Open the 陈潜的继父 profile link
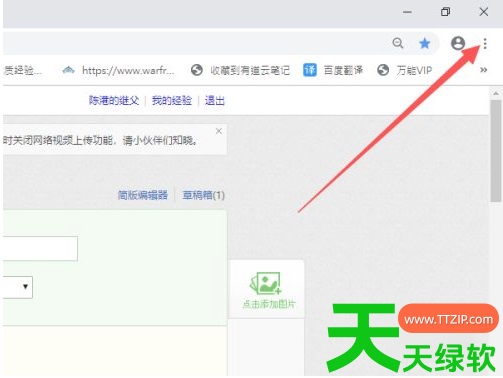 114,100
